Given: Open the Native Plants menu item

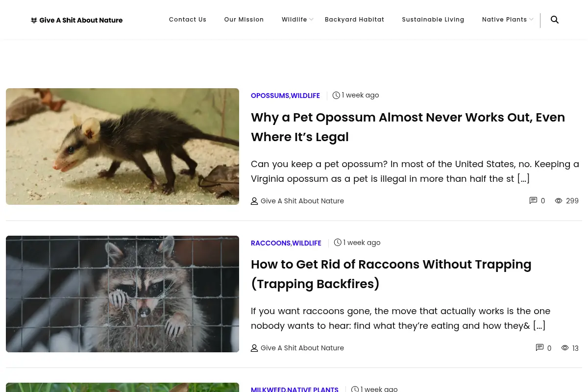Looking at the screenshot, I should 505,20.
